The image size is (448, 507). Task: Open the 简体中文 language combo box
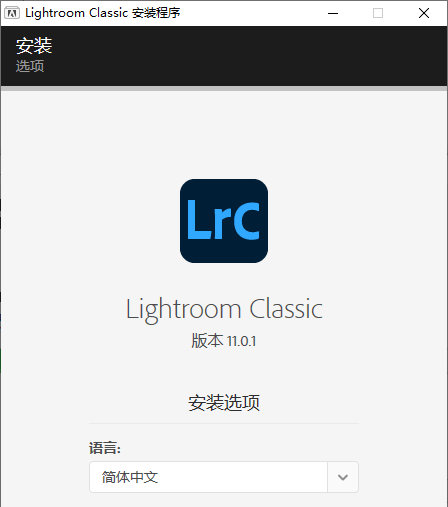point(224,477)
